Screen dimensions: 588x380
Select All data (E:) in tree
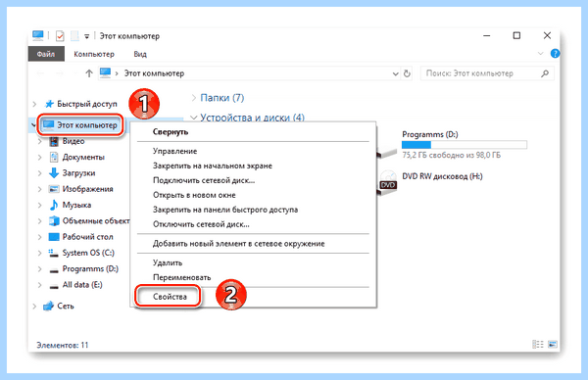click(75, 285)
